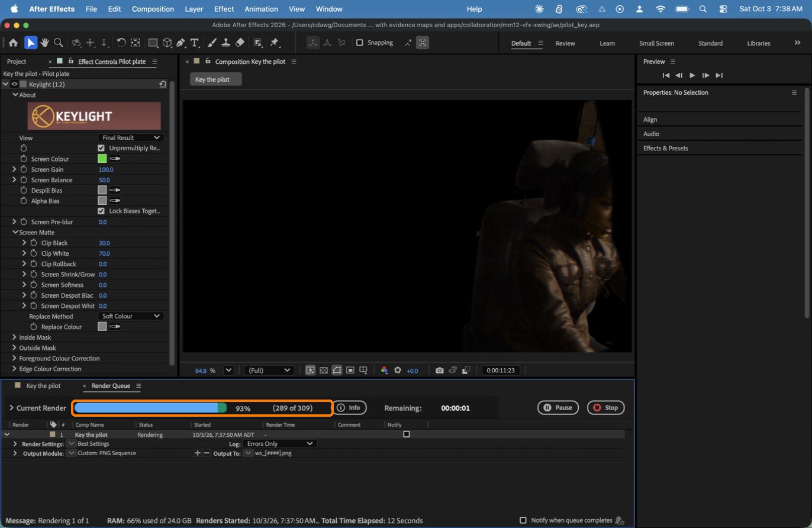The width and height of the screenshot is (812, 528).
Task: Click the Replace Colour swatch
Action: [102, 327]
